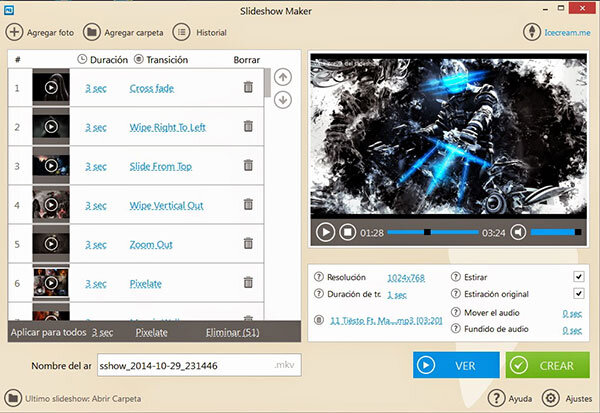This screenshot has height=413, width=600.
Task: Click the Borrar column header
Action: coord(246,60)
